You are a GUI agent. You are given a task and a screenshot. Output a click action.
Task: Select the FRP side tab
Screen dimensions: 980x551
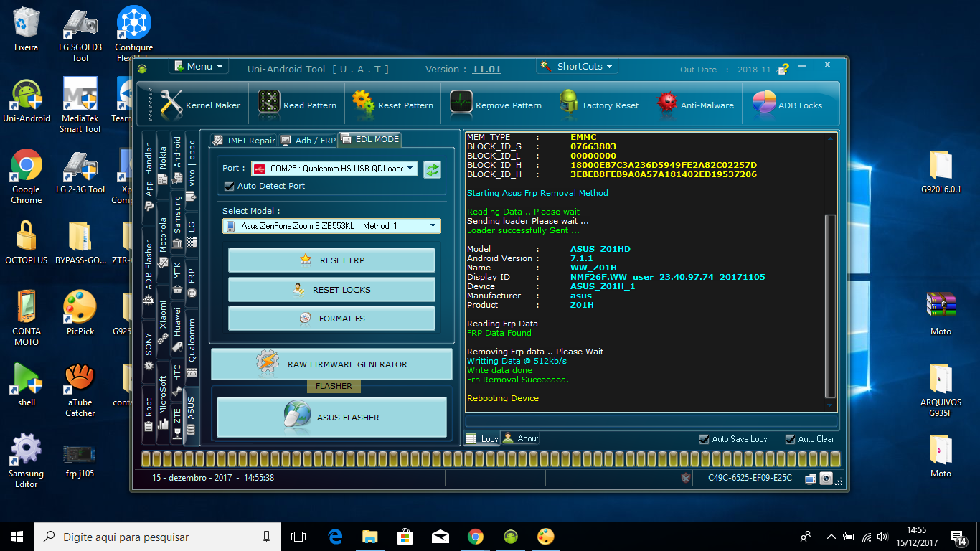coord(192,282)
